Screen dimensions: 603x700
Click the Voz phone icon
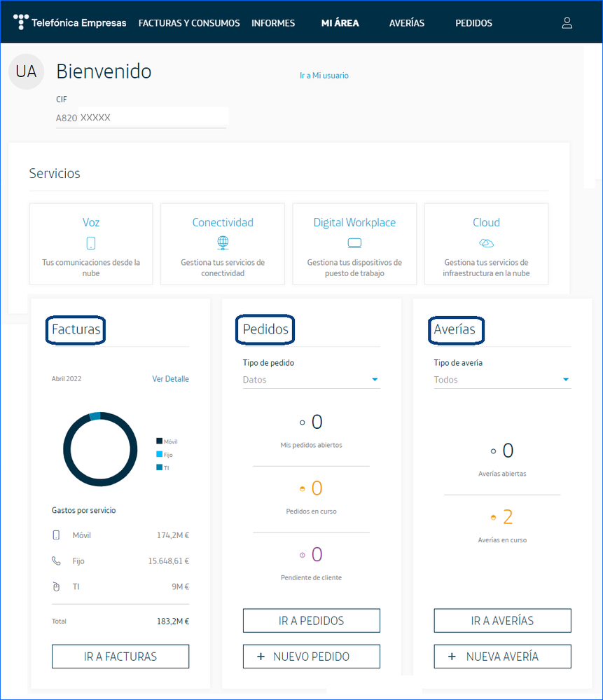point(91,243)
